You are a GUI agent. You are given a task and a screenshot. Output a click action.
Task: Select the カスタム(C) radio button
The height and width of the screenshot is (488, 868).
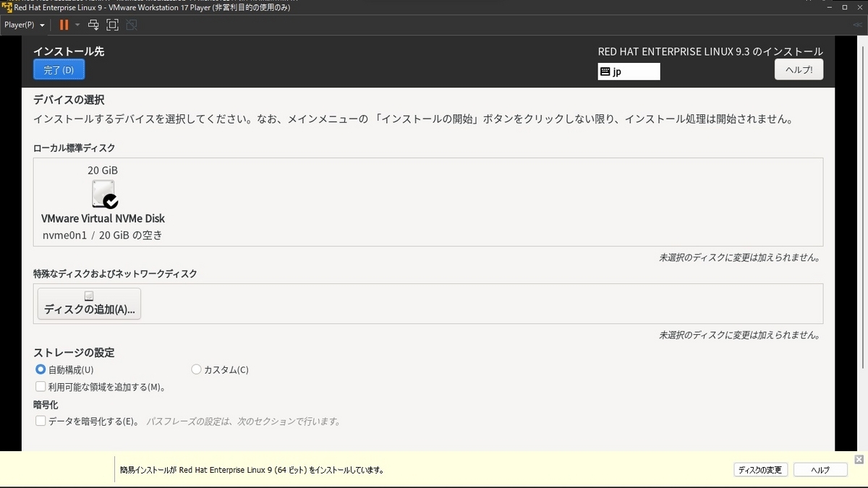196,369
